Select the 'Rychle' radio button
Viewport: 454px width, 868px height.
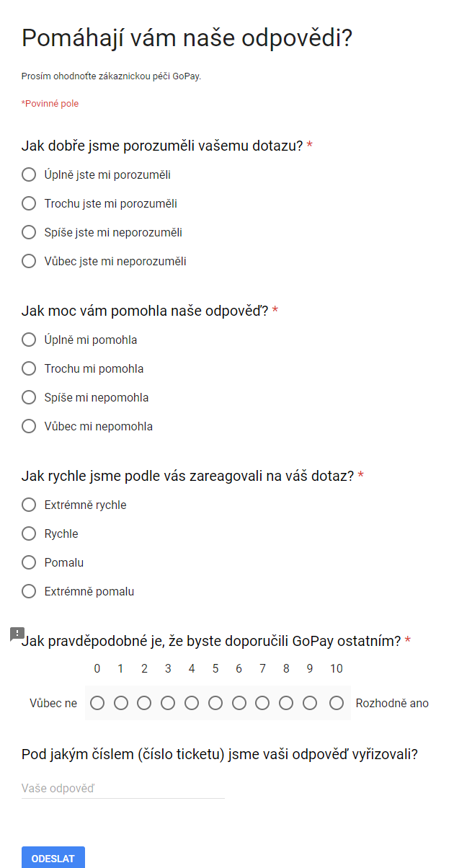pyautogui.click(x=29, y=533)
